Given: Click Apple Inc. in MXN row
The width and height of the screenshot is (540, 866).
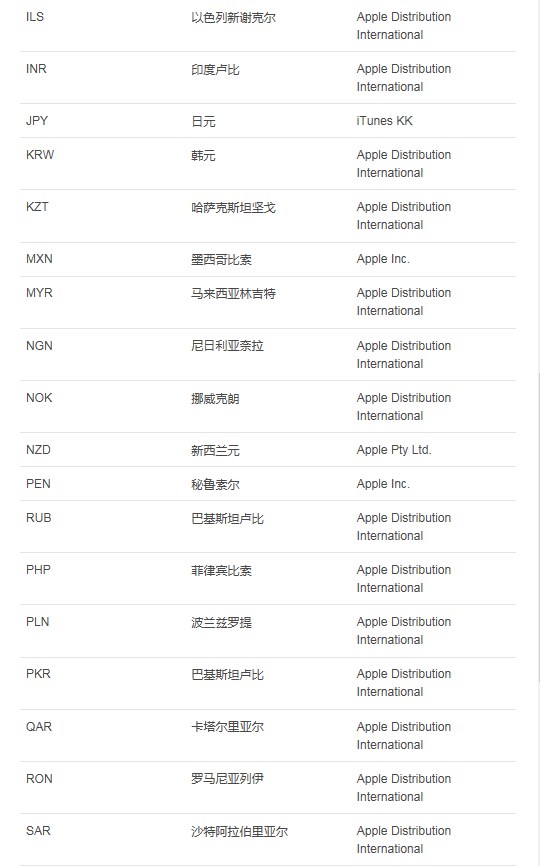Looking at the screenshot, I should pyautogui.click(x=383, y=258).
